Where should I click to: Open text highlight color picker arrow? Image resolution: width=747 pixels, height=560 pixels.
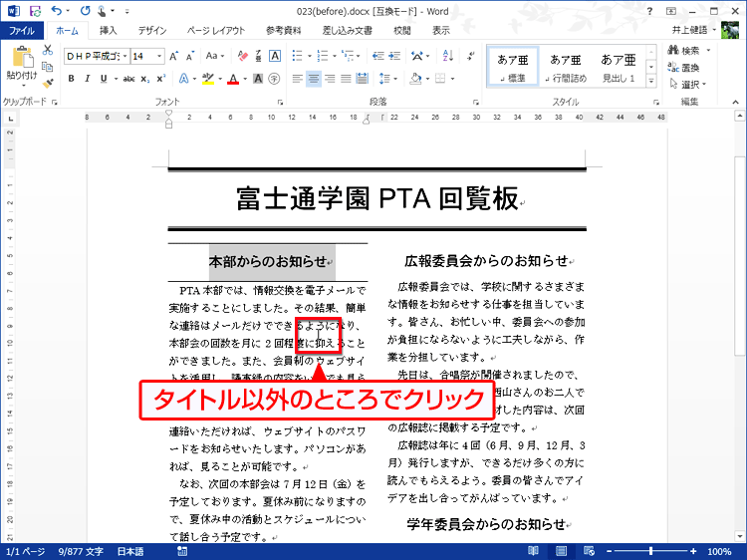click(x=220, y=79)
